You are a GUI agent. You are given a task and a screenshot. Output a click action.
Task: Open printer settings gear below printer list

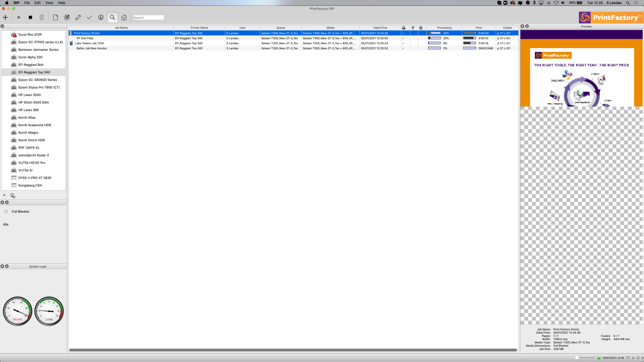[x=12, y=195]
